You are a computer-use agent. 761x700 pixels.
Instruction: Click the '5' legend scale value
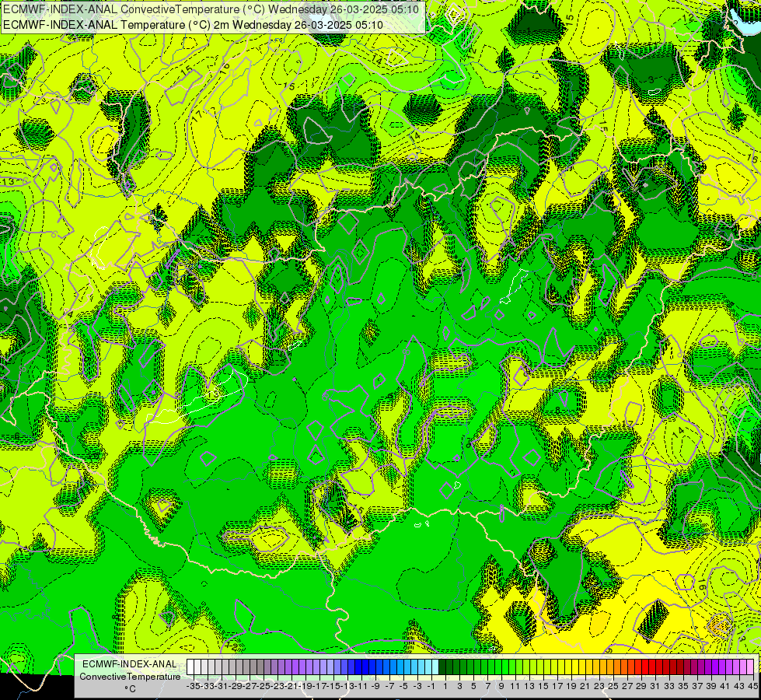click(x=473, y=686)
